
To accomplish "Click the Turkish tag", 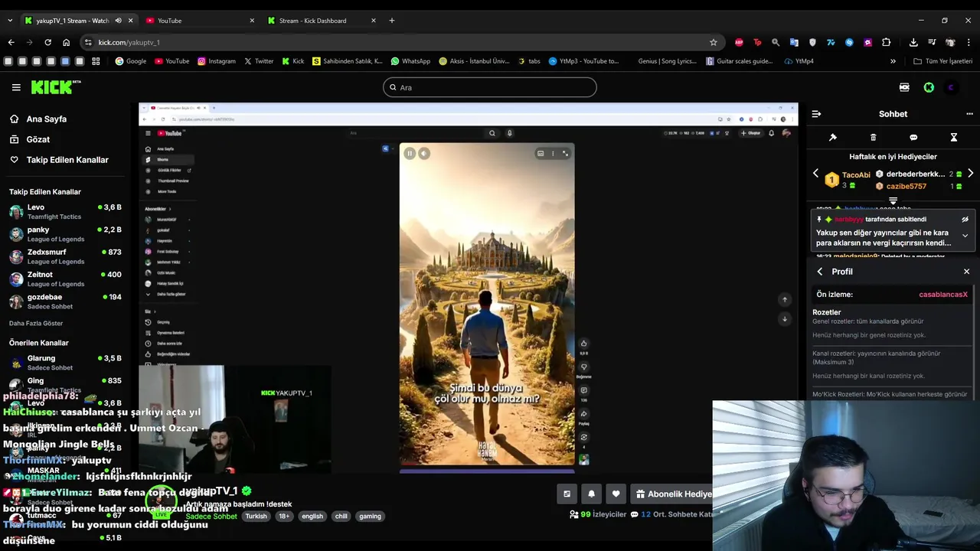I will tap(256, 517).
